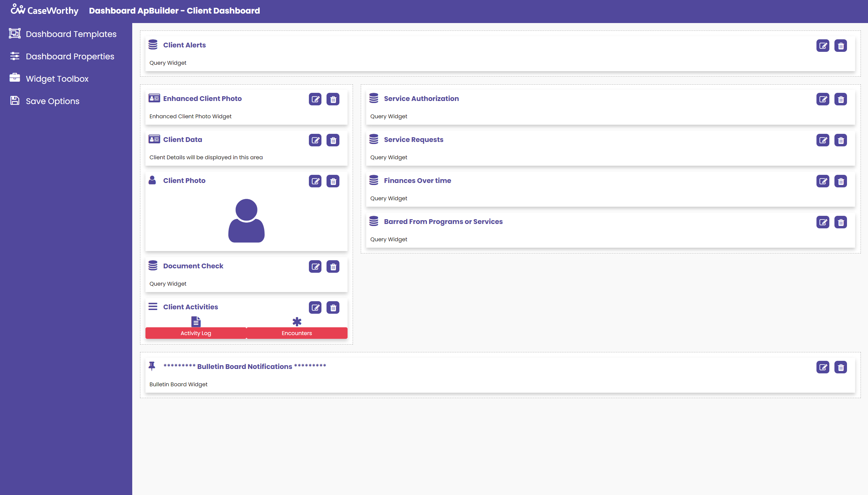
Task: Open Save Options
Action: click(52, 101)
